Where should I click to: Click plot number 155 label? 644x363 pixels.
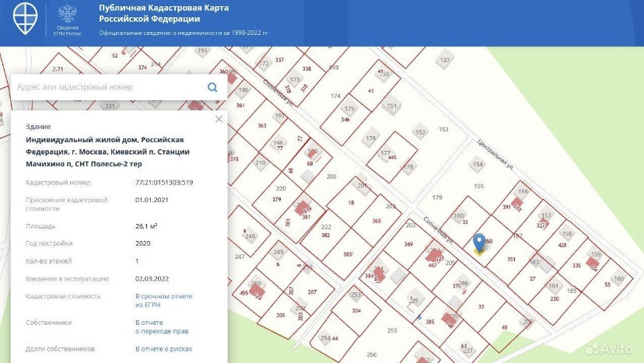pos(479,186)
